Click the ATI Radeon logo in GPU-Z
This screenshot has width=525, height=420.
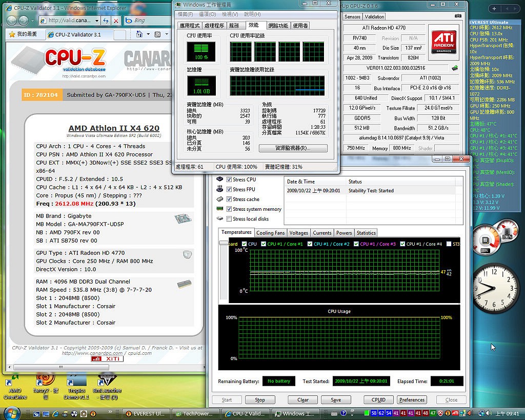(443, 42)
